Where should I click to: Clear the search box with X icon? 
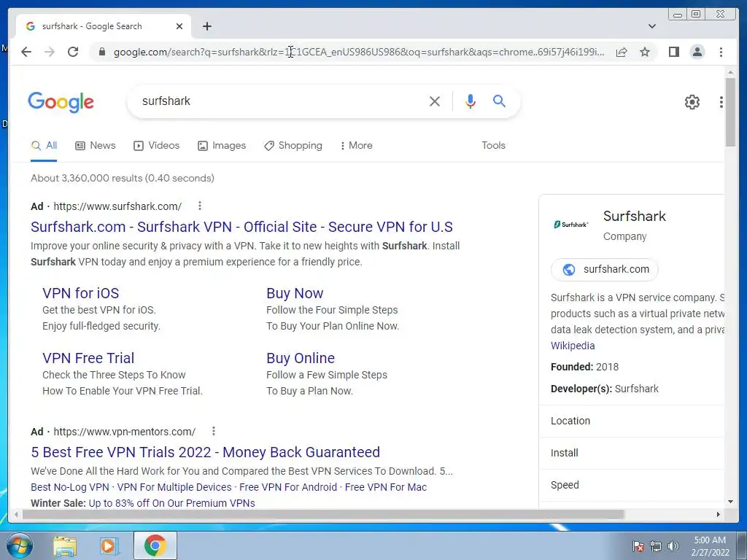[434, 101]
